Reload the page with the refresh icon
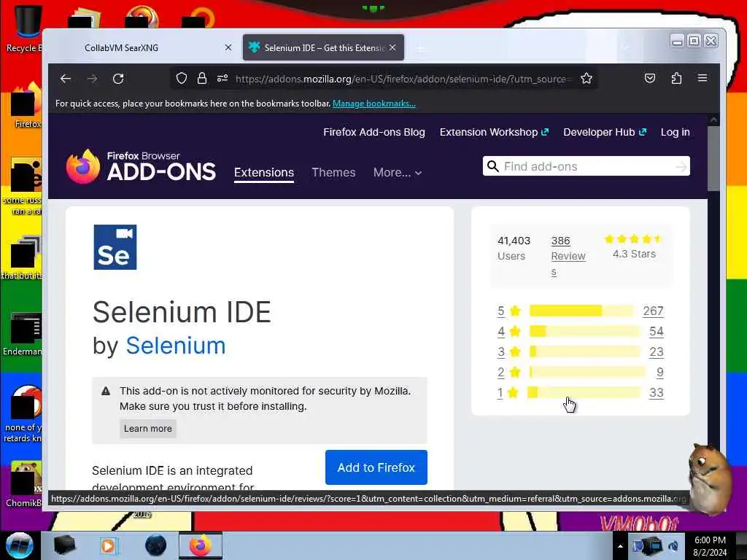Screen dimensions: 747x560 [118, 79]
